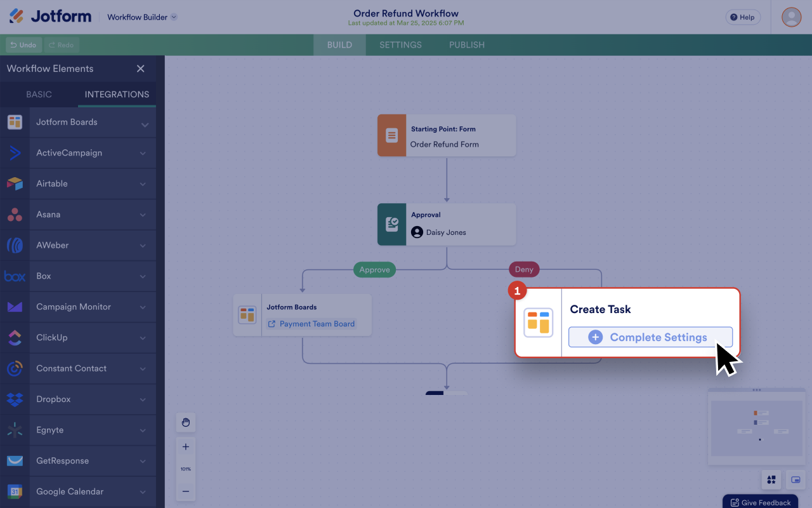812x508 pixels.
Task: Click the Starting Point form icon
Action: 391,135
